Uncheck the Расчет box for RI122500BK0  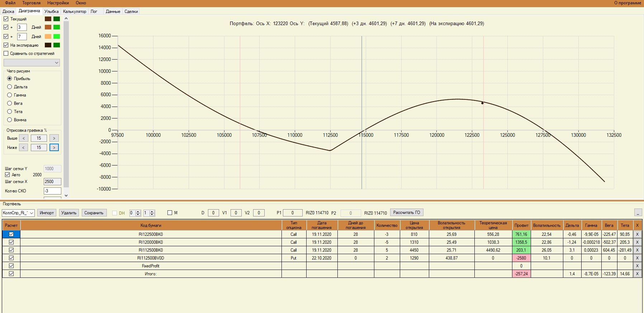pyautogui.click(x=11, y=234)
